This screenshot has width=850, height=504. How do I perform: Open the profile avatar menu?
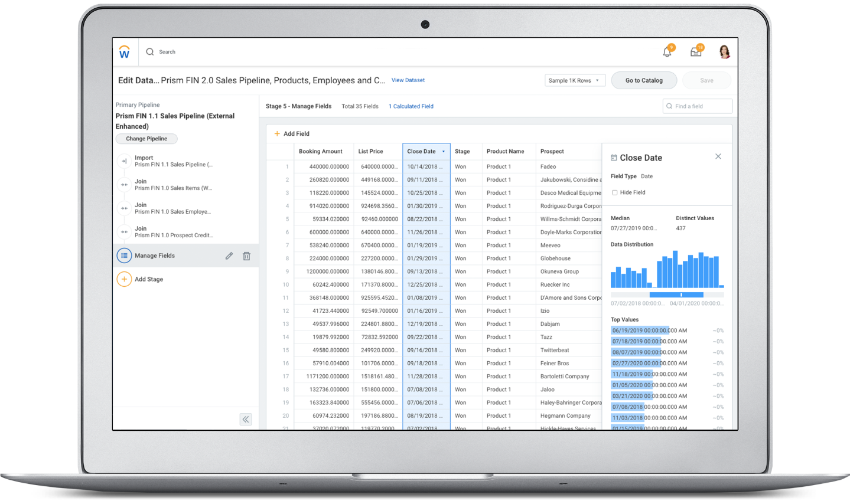[725, 52]
